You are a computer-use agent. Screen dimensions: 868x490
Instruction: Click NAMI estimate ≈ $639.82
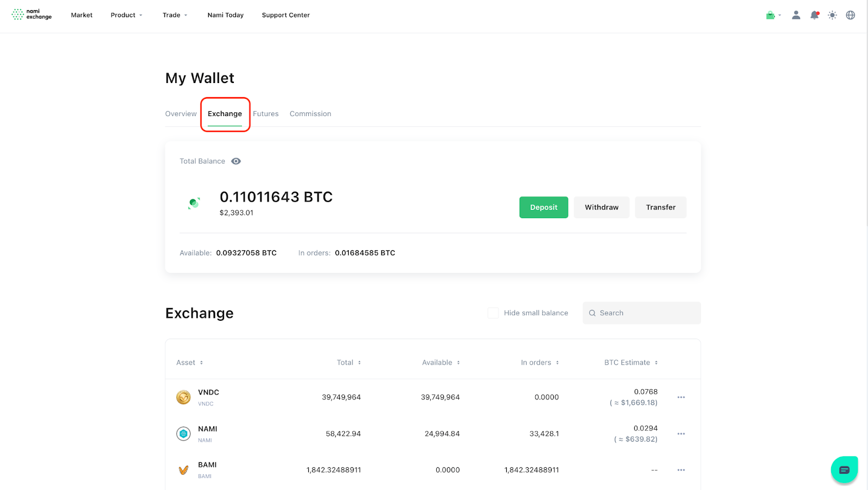[x=636, y=439]
